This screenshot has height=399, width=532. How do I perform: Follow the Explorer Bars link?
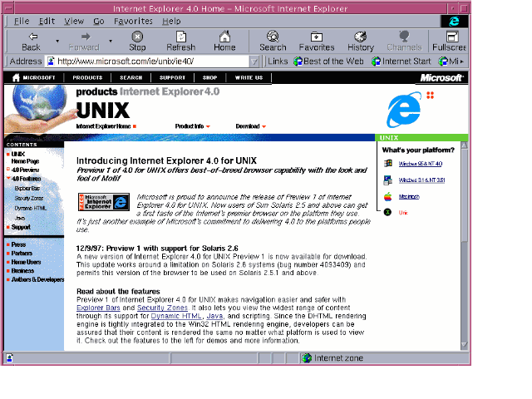[x=98, y=308]
